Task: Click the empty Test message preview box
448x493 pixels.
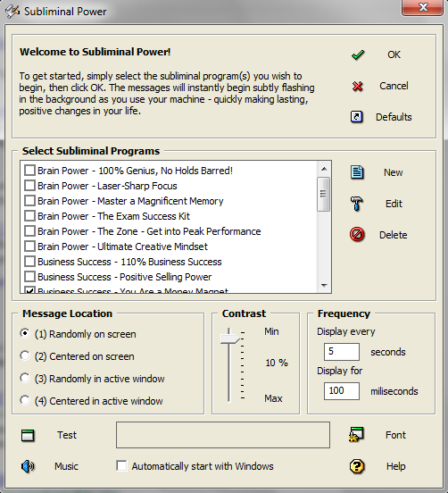Action: pyautogui.click(x=223, y=435)
